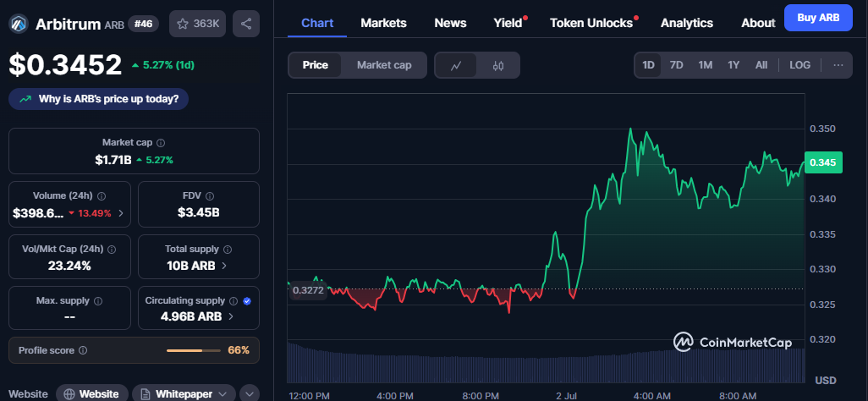Viewport: 868px width, 401px height.
Task: Click the $0.3452 price text
Action: tap(65, 65)
